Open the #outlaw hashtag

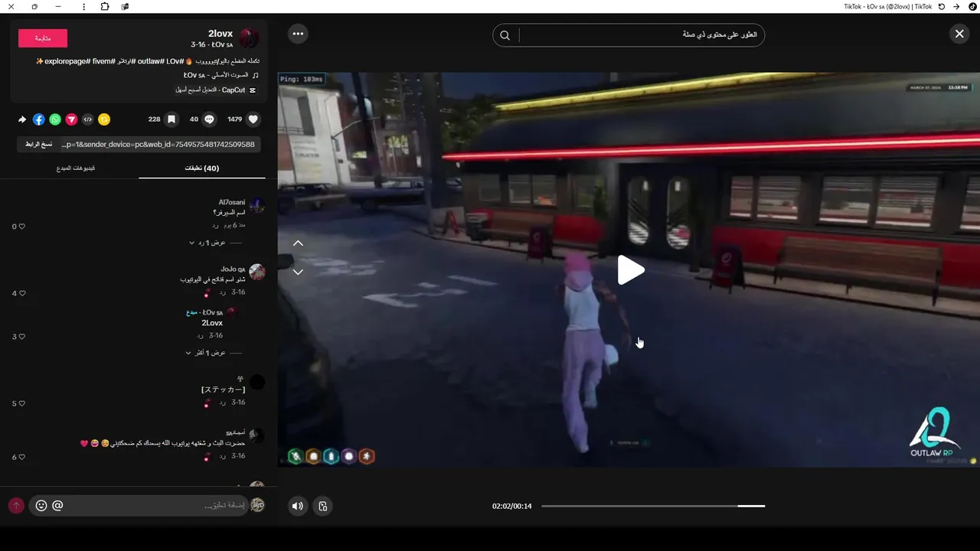(x=152, y=60)
